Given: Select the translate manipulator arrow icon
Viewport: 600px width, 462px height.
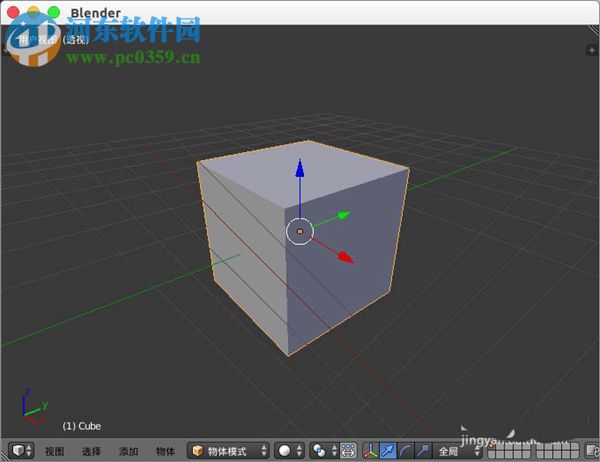Looking at the screenshot, I should click(388, 451).
